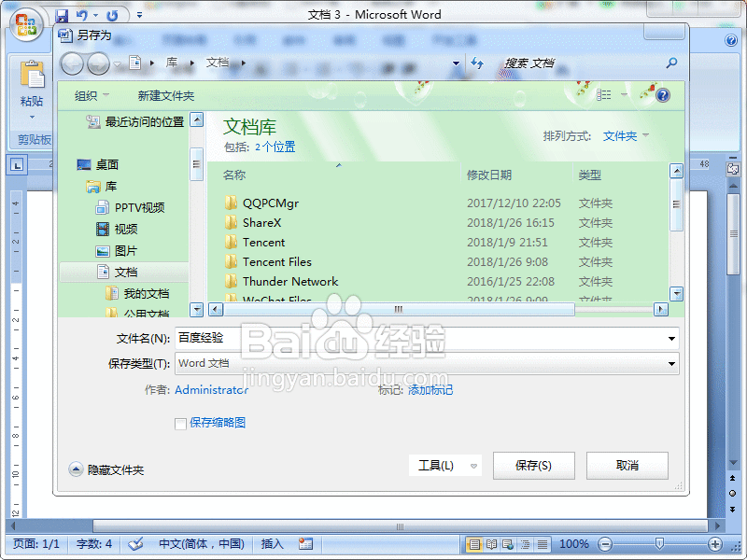
Task: Click the refresh icon next to address bar
Action: click(477, 63)
